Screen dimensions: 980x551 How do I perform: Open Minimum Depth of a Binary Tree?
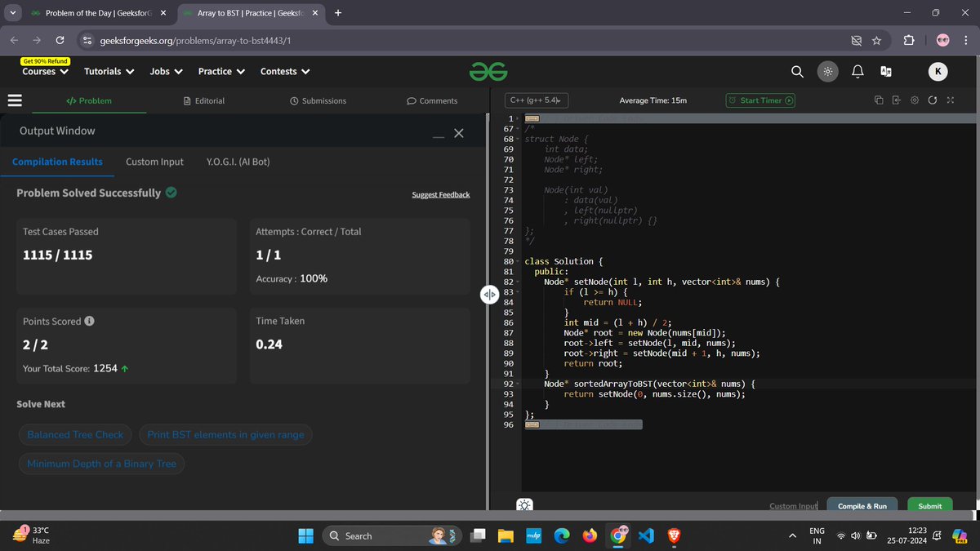[x=101, y=464]
